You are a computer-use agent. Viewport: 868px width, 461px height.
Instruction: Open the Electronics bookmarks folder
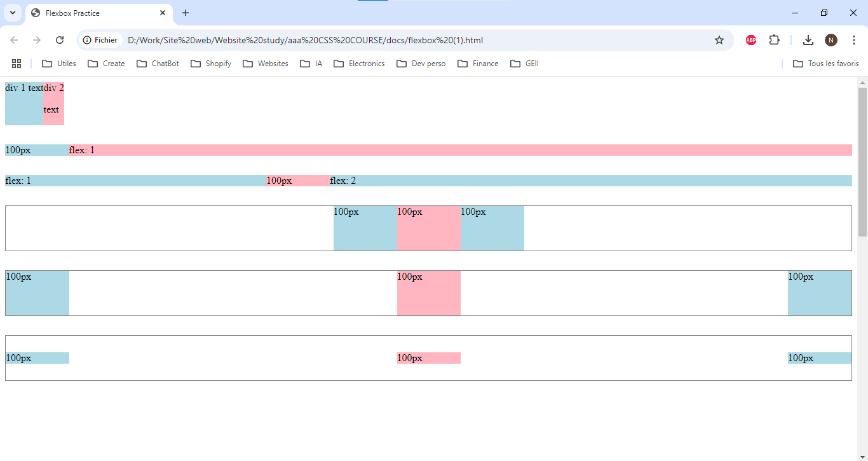[359, 64]
